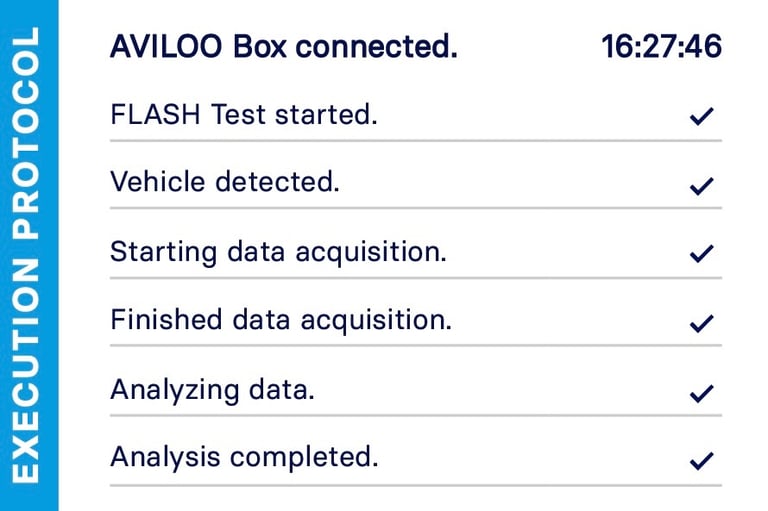Click the checkmark beside Vehicle detected

(x=701, y=186)
